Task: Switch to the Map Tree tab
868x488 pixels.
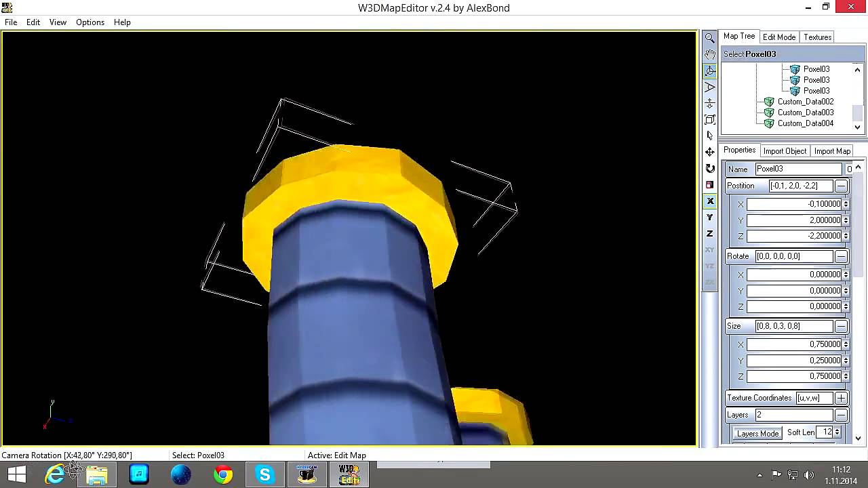Action: pos(739,37)
